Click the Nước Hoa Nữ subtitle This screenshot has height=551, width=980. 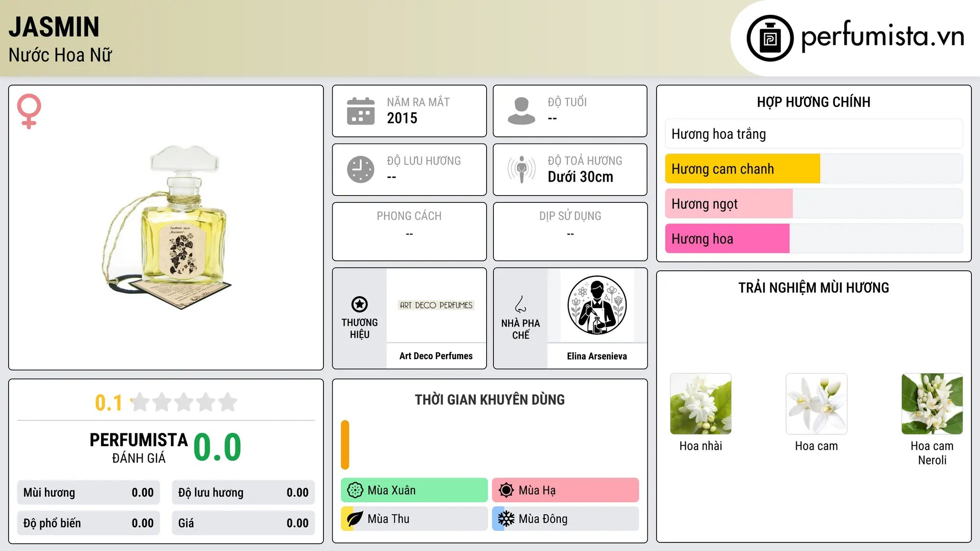click(60, 55)
